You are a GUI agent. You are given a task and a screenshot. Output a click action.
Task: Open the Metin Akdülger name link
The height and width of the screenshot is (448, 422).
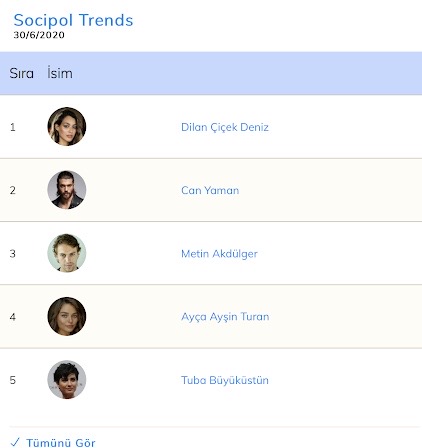[x=219, y=254]
